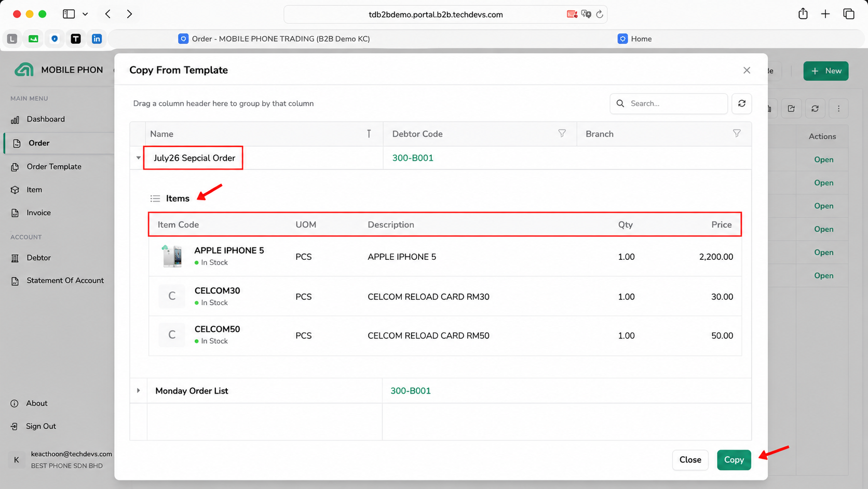The image size is (868, 489).
Task: Show Safari tab overview
Action: pos(849,14)
